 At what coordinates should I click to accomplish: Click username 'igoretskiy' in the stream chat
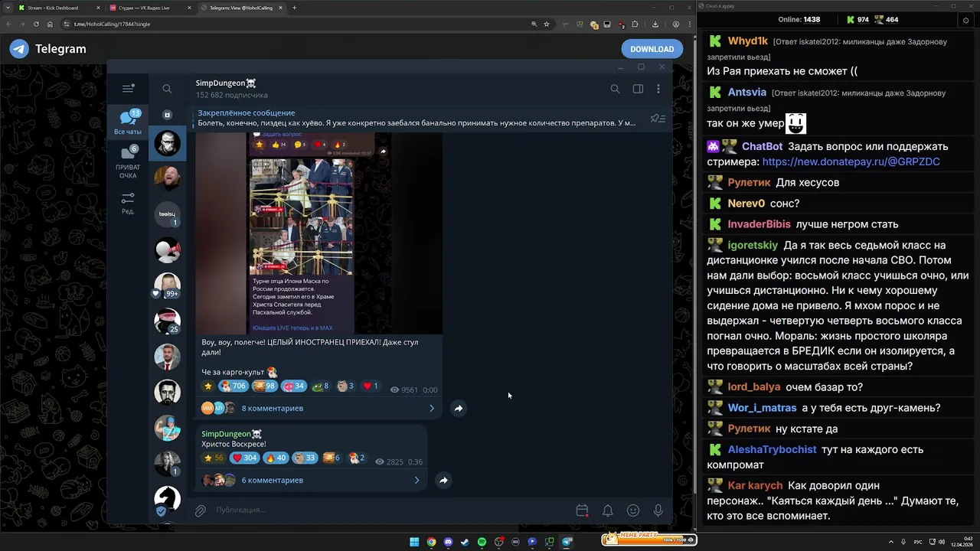[753, 246]
